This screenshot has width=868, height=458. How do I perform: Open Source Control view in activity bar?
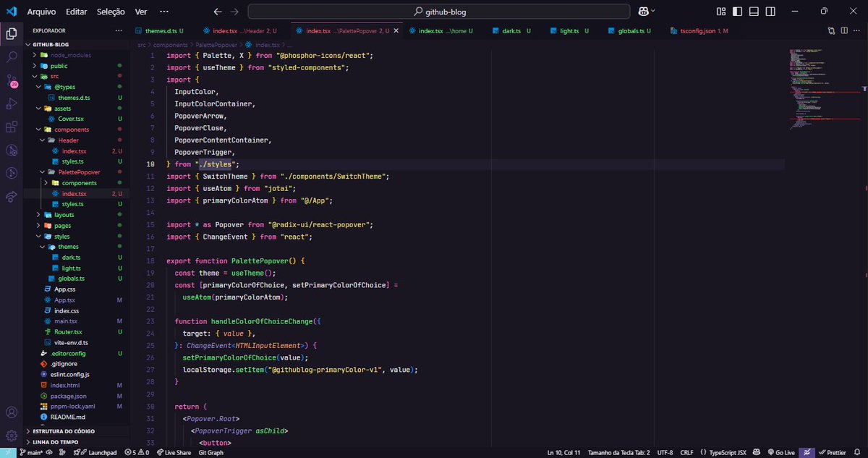[12, 80]
